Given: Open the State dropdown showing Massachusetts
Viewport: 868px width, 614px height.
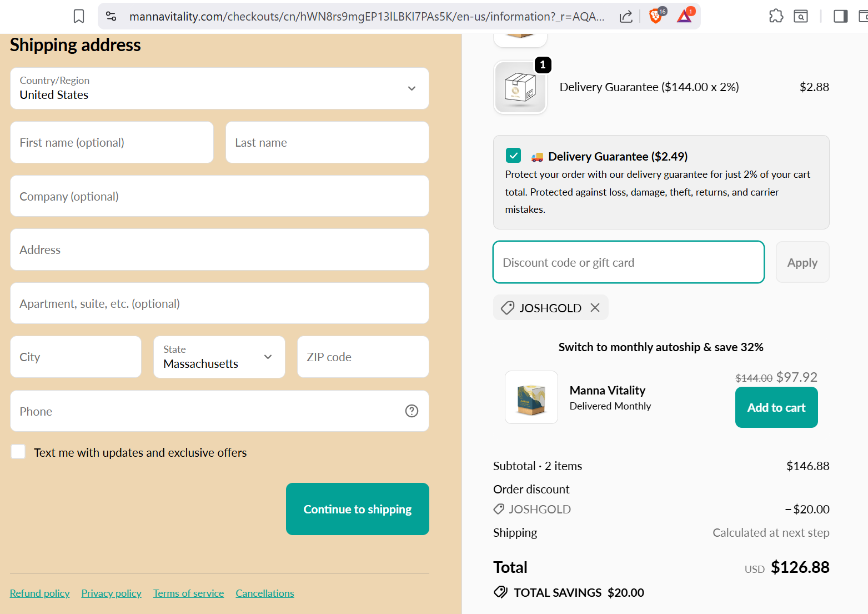Looking at the screenshot, I should 219,357.
